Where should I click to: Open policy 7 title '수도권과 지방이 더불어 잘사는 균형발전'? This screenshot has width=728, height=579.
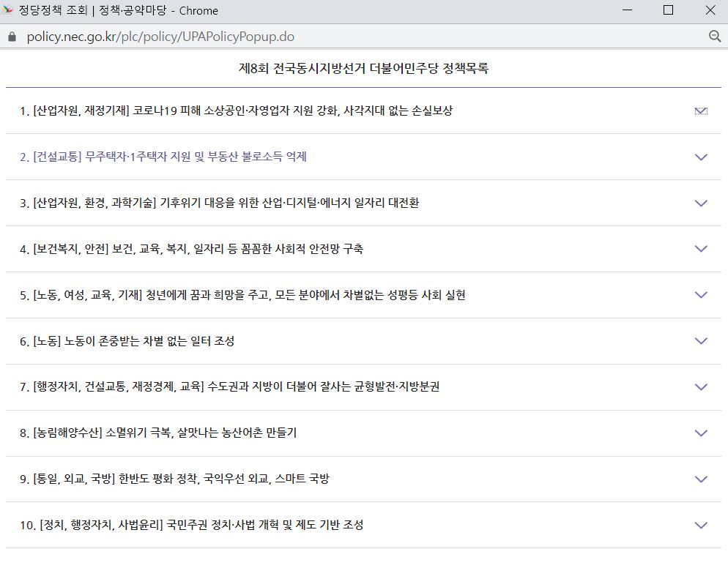pos(302,386)
